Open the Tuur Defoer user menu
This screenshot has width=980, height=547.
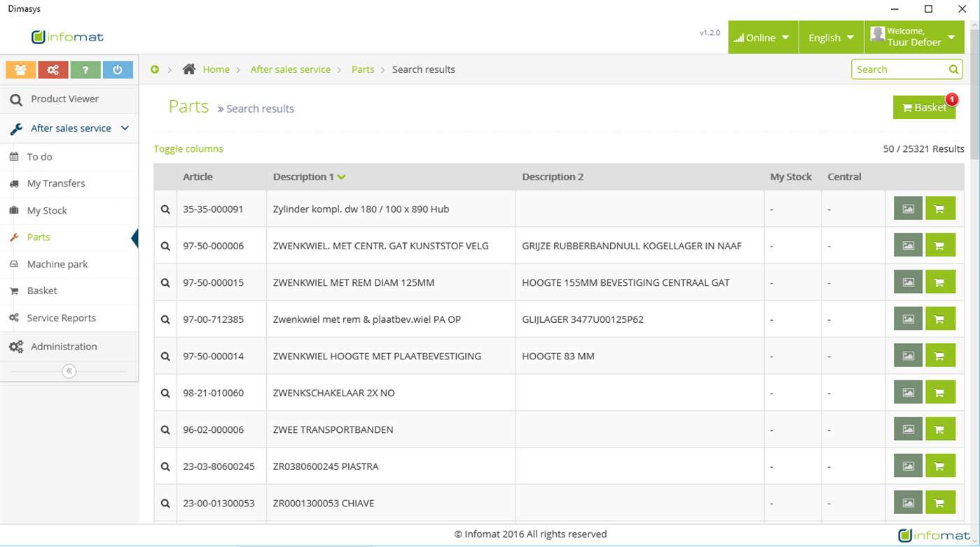[914, 37]
